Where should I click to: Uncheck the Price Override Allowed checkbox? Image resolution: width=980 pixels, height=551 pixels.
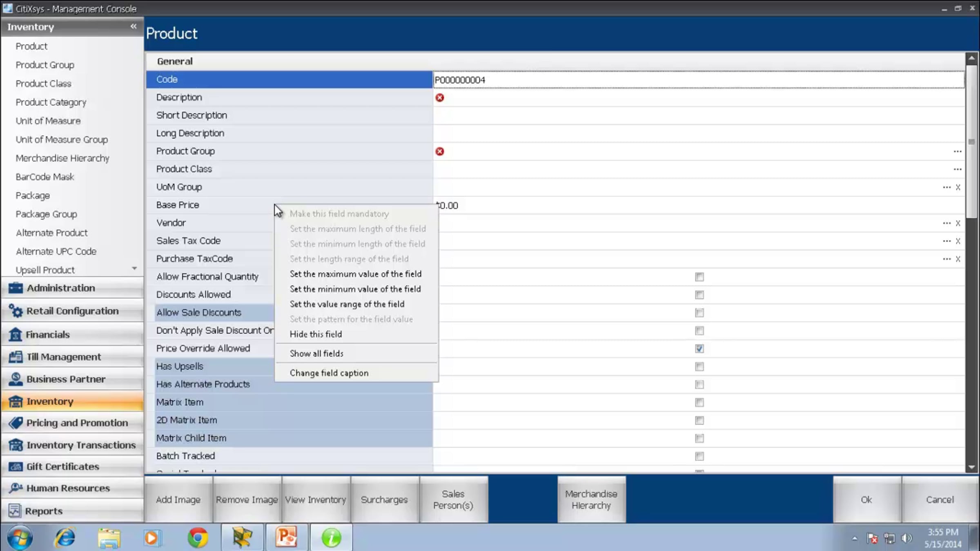tap(699, 349)
